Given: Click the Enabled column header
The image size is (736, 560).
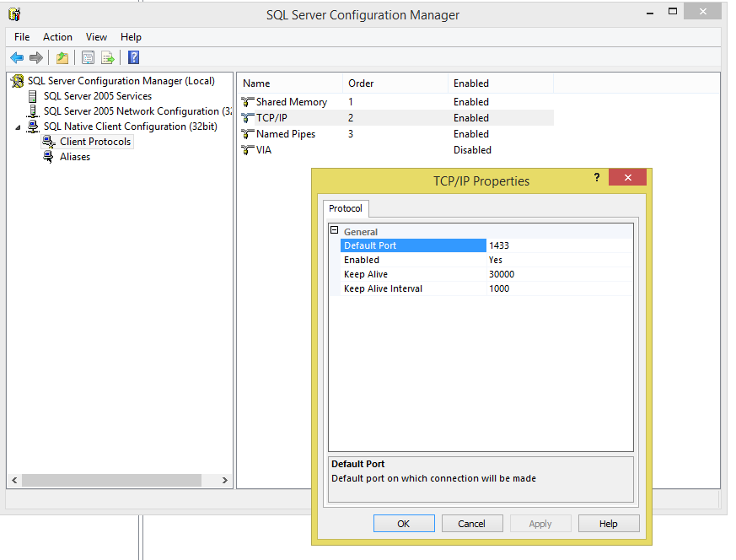Looking at the screenshot, I should (501, 83).
